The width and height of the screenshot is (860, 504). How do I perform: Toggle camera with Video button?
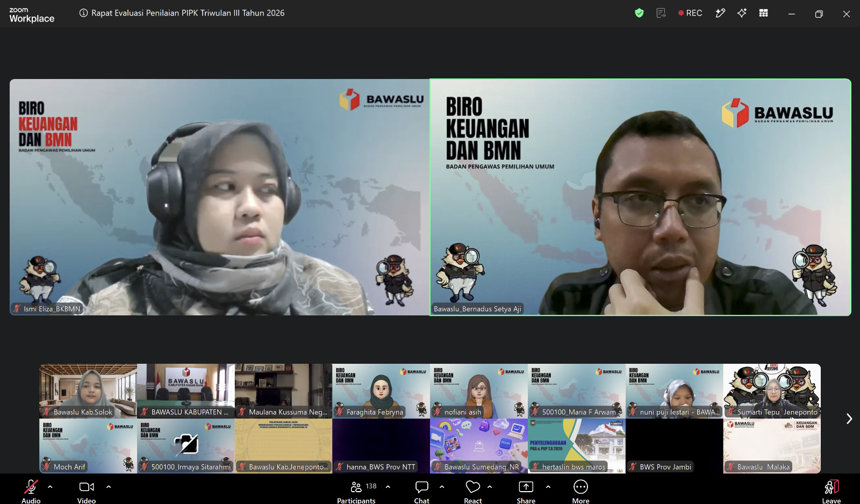point(87,491)
